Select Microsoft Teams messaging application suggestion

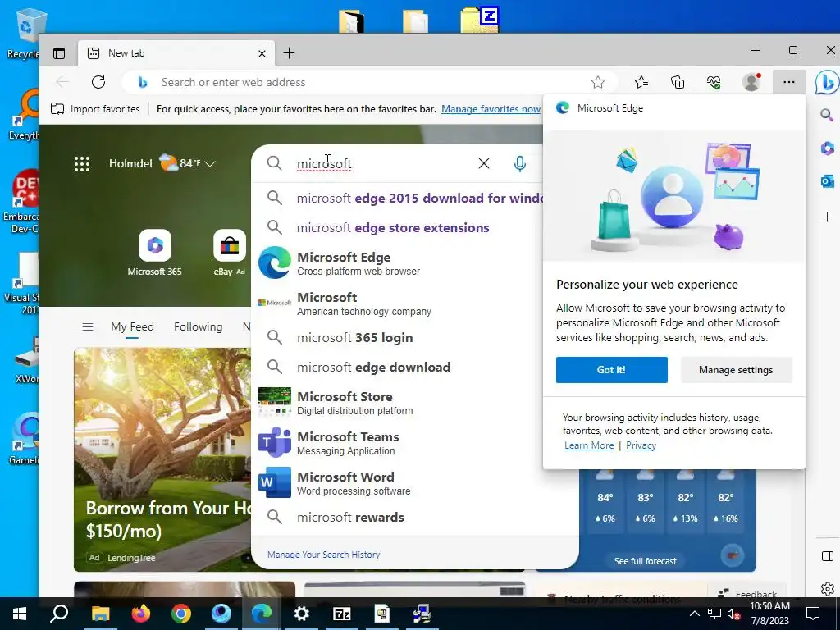tap(415, 442)
